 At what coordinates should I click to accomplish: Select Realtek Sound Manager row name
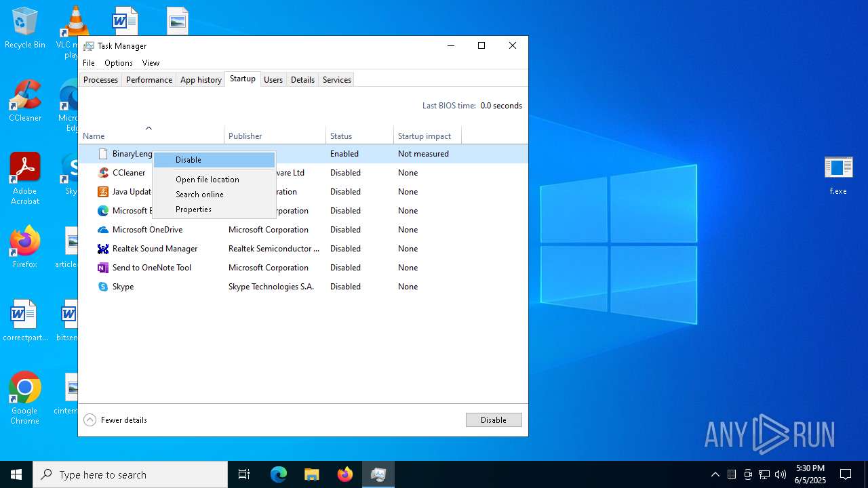pos(155,249)
